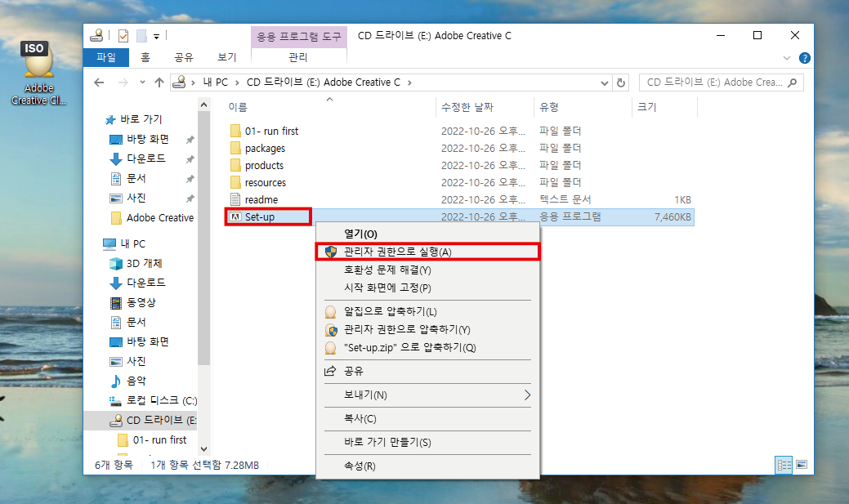Switch to the 홈 ribbon tab
This screenshot has height=504, width=849.
click(145, 57)
